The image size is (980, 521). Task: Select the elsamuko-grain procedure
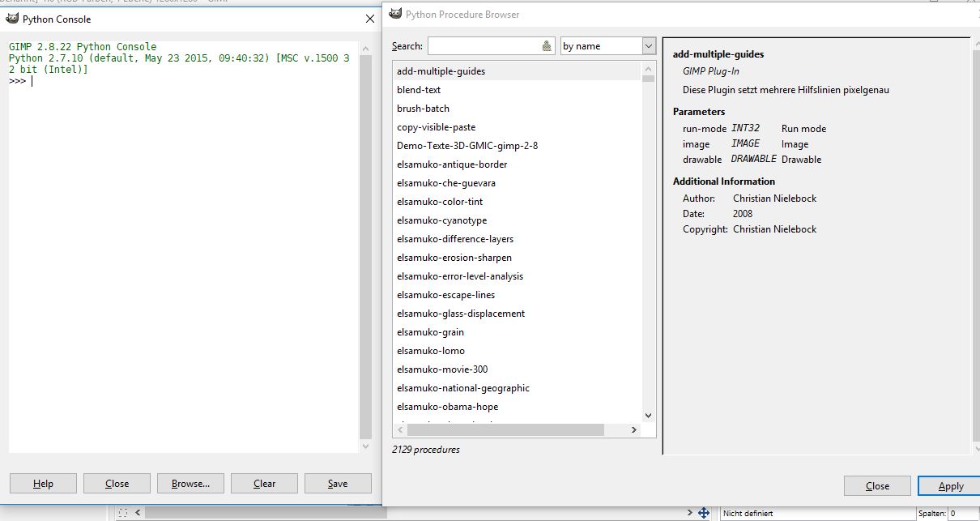[518, 332]
